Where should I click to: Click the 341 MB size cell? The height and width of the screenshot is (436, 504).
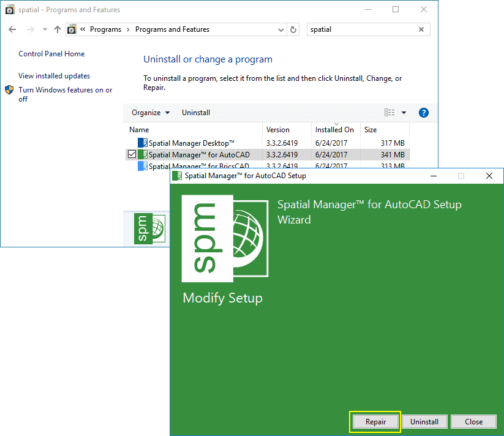click(x=393, y=155)
